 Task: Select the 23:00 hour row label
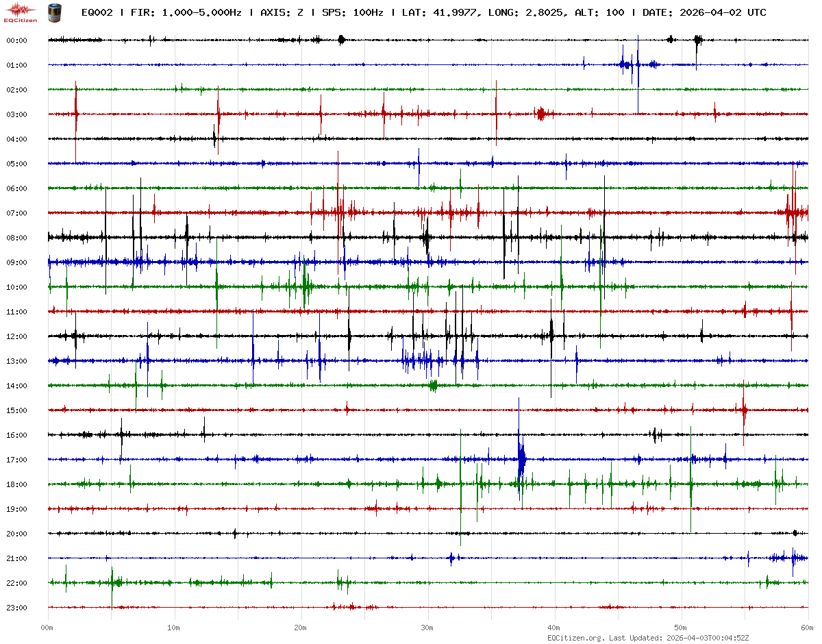(x=16, y=608)
